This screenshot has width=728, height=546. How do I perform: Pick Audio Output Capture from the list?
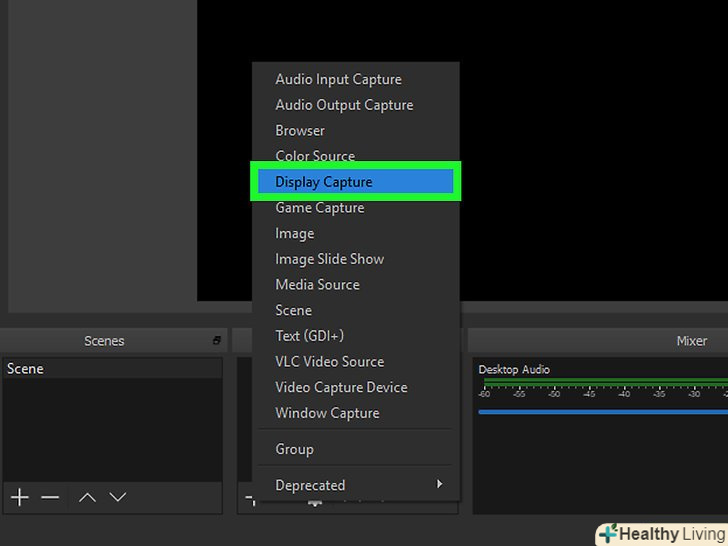pyautogui.click(x=344, y=105)
